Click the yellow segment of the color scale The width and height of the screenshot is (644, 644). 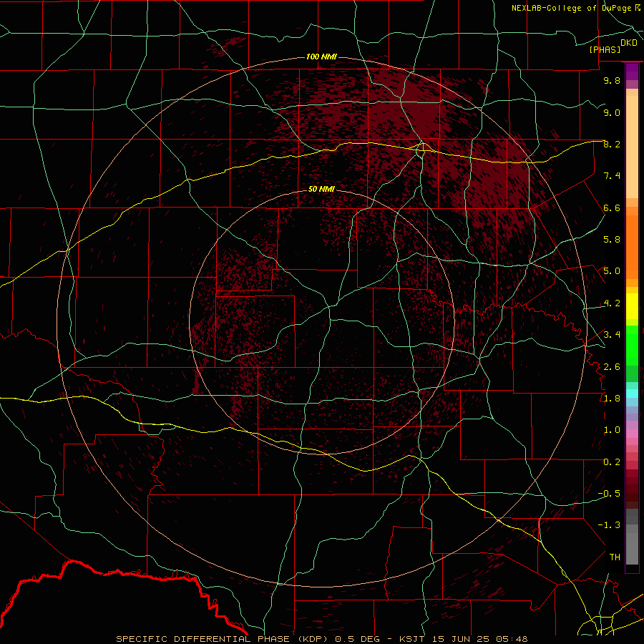click(x=632, y=306)
